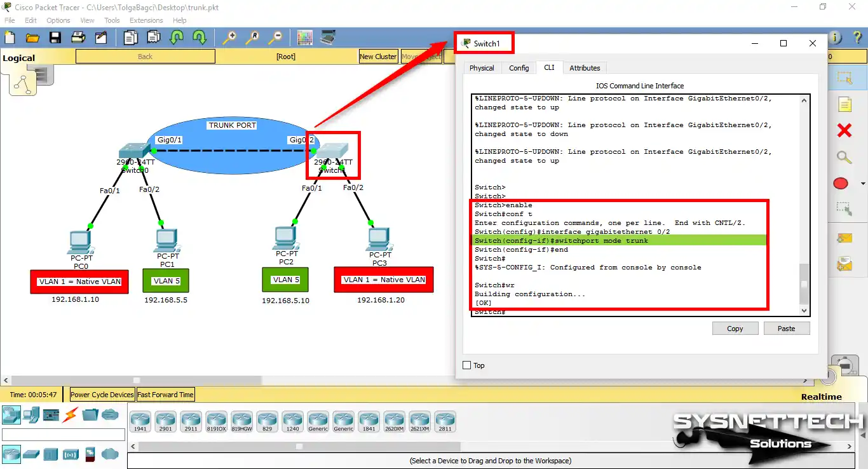Image resolution: width=868 pixels, height=469 pixels.
Task: Click the CLI vertical scrollbar
Action: (804, 205)
